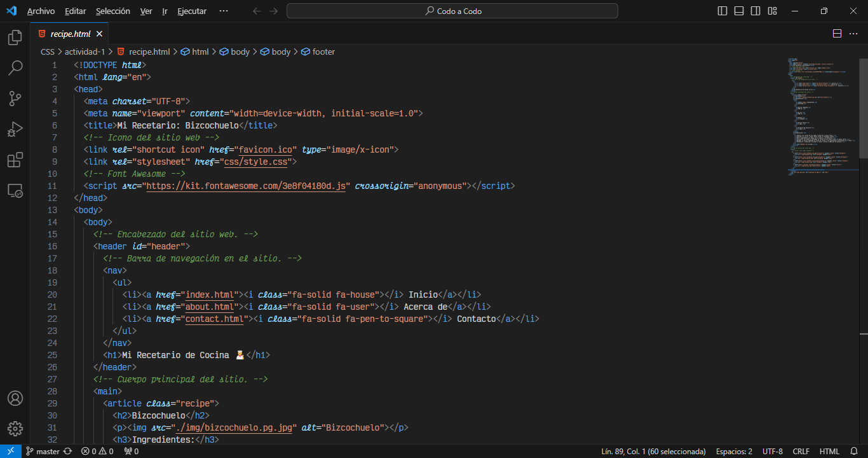Viewport: 868px width, 458px height.
Task: Toggle the bottom panel layout button
Action: 739,11
